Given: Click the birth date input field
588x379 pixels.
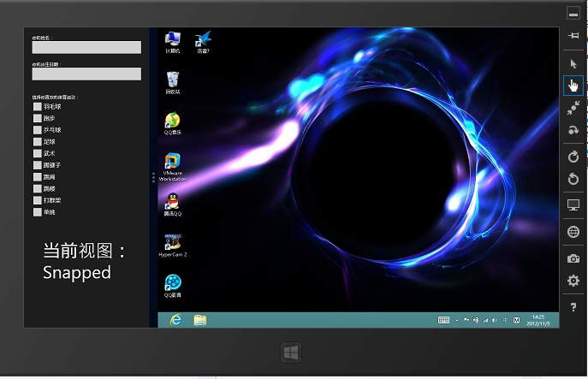Looking at the screenshot, I should point(86,74).
